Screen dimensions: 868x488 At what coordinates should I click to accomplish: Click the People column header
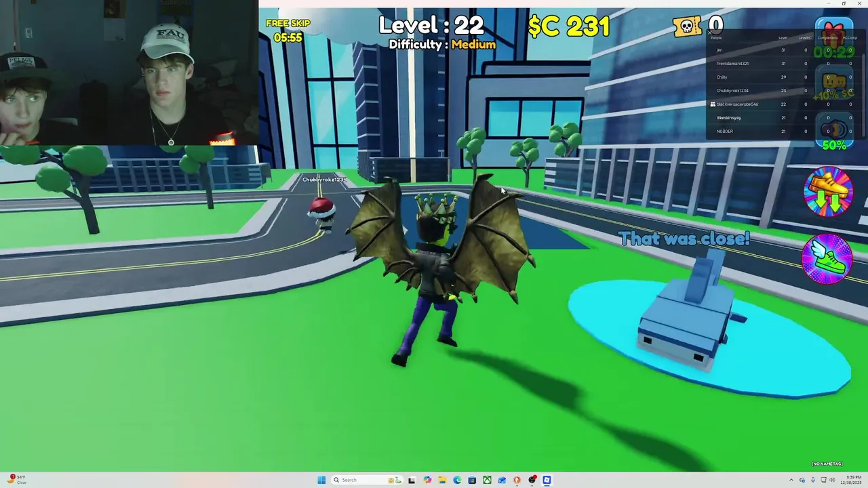716,38
